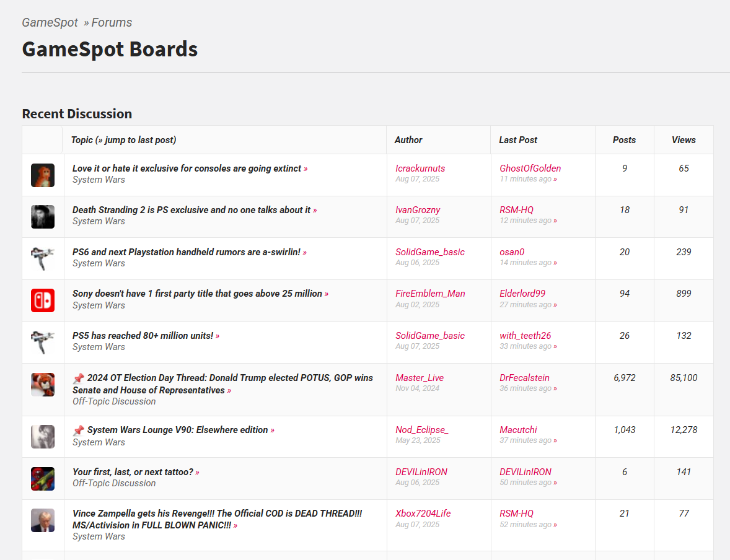Image resolution: width=730 pixels, height=560 pixels.
Task: Open last poster DrFecalstein's profile
Action: (524, 378)
